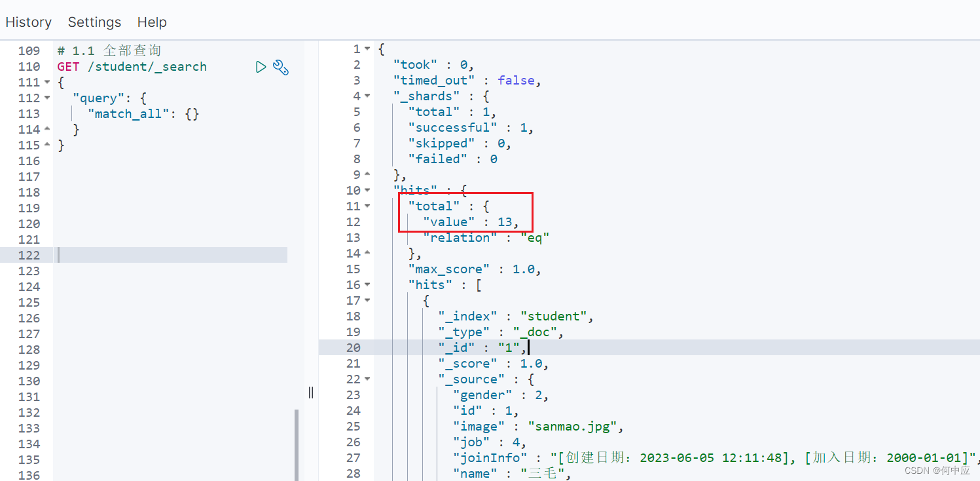
Task: Click the "GET /student/_search" request line
Action: click(132, 67)
